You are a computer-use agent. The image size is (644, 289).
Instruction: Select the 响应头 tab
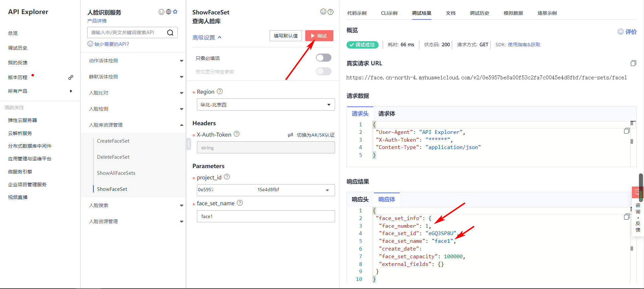coord(360,199)
